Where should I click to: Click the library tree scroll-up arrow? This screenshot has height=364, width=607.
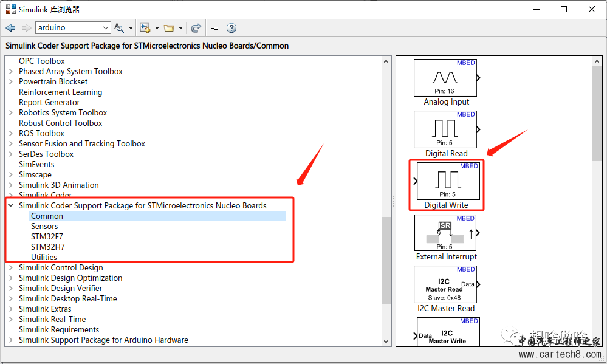coord(386,61)
